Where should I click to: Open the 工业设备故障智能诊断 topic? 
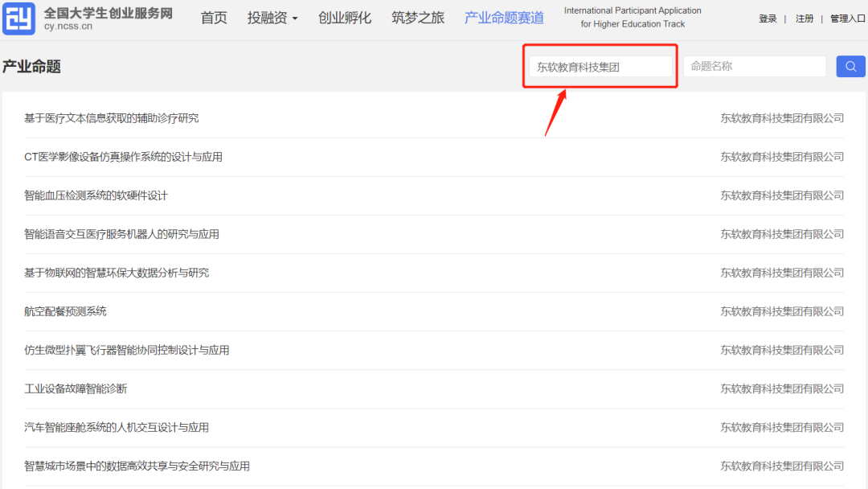click(x=76, y=388)
